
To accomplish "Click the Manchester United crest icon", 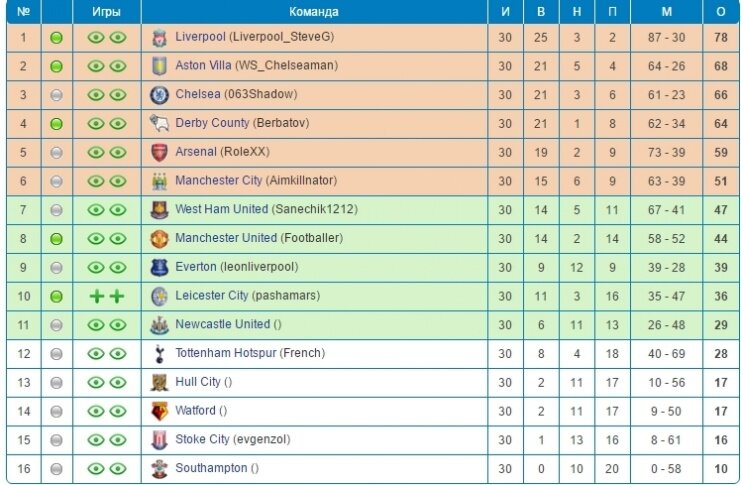I will (159, 239).
